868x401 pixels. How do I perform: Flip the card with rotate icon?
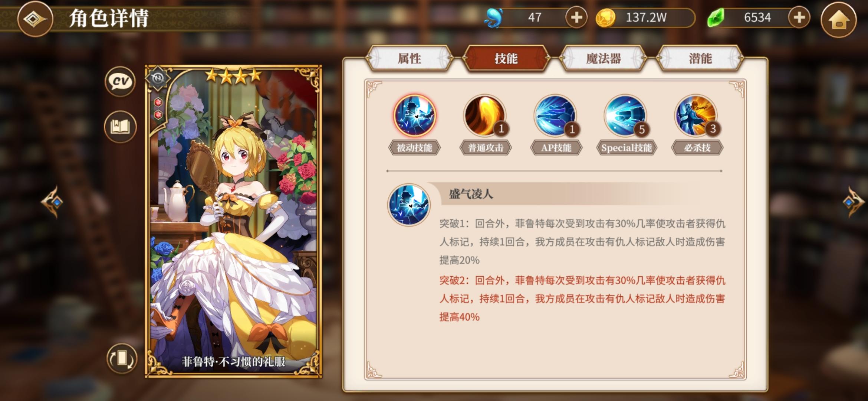(x=122, y=358)
